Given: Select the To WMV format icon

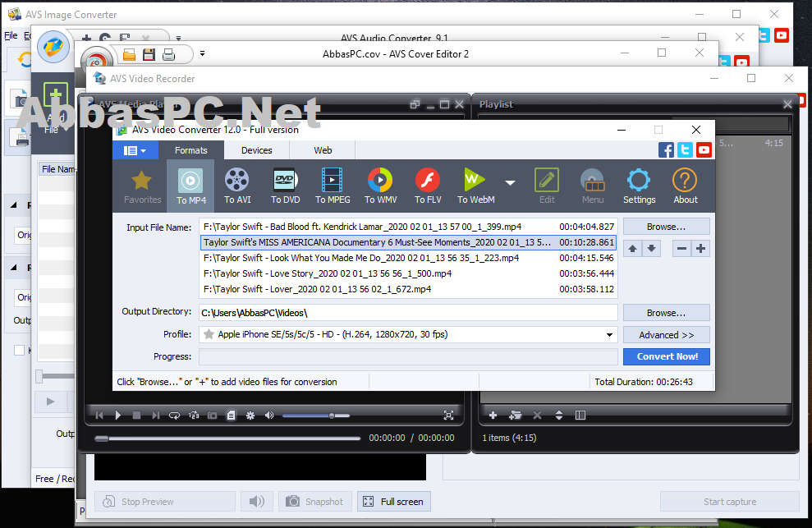Looking at the screenshot, I should 381,186.
